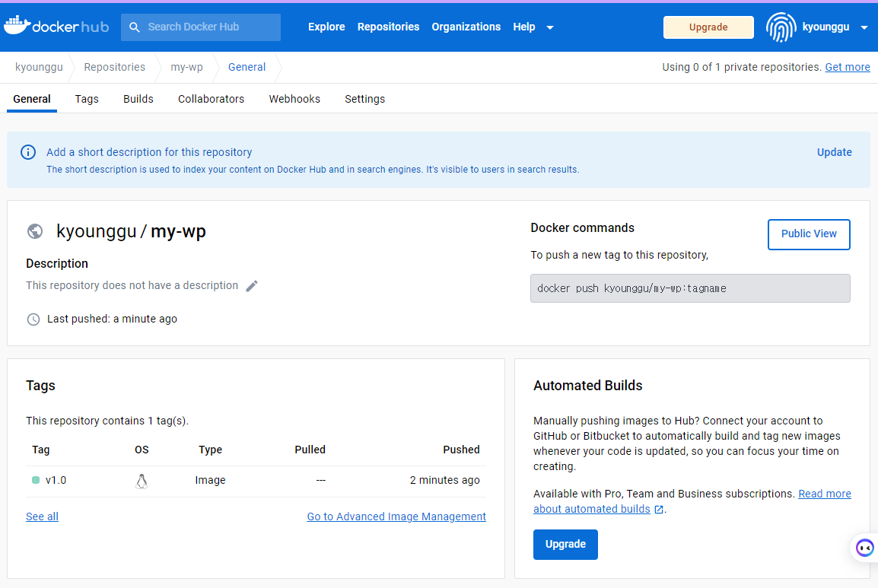The height and width of the screenshot is (588, 878).
Task: Click the 'Pulled' column header
Action: pyautogui.click(x=310, y=450)
